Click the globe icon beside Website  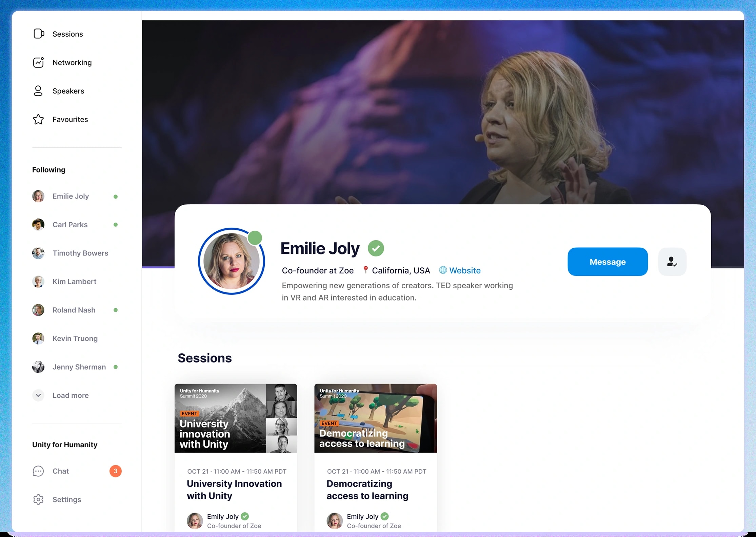coord(443,270)
